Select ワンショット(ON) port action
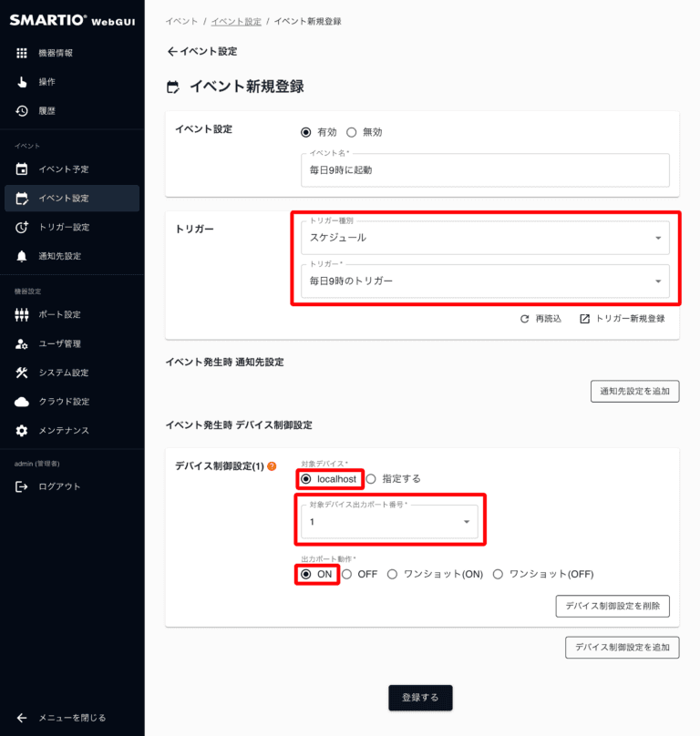The image size is (700, 736). (x=392, y=574)
